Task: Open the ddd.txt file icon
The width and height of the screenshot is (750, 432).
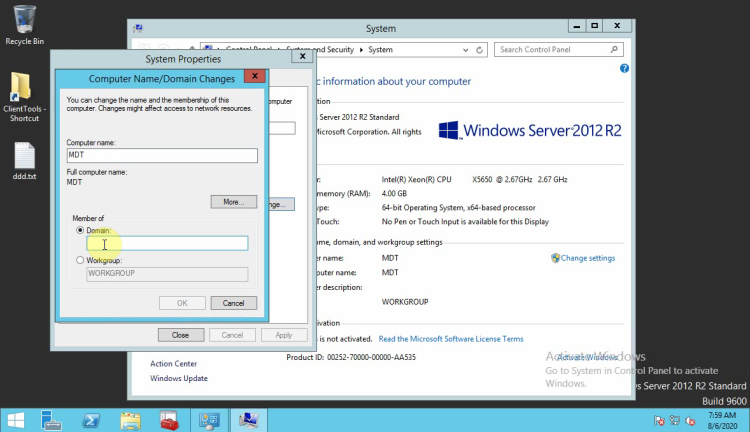Action: coord(24,158)
